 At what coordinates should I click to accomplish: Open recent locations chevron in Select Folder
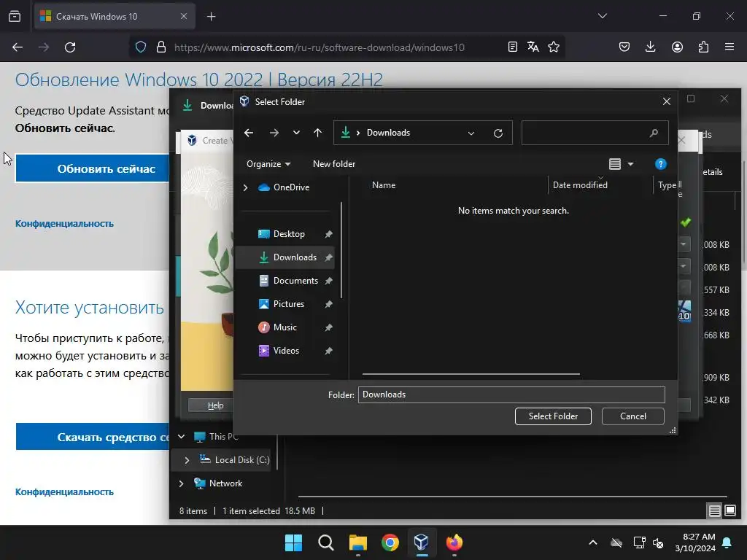pos(296,133)
